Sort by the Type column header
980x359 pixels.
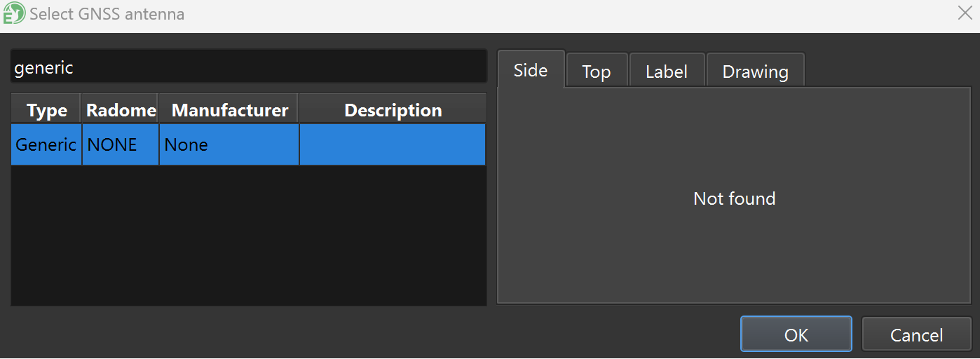click(46, 110)
